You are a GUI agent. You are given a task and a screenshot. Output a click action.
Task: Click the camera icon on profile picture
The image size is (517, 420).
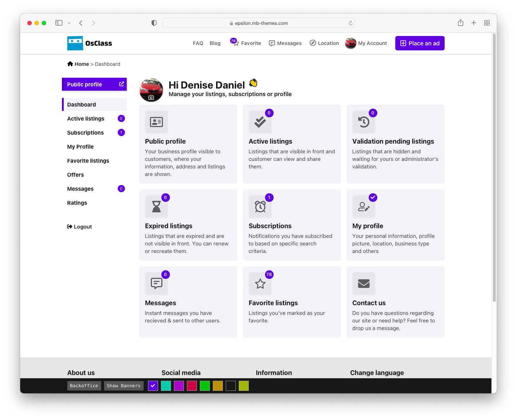[x=151, y=98]
